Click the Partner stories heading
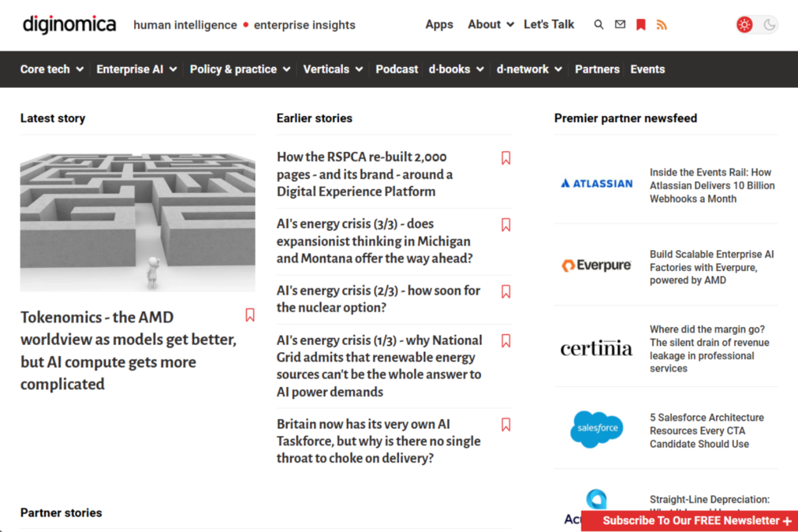Viewport: 798px width, 532px height. [x=61, y=513]
